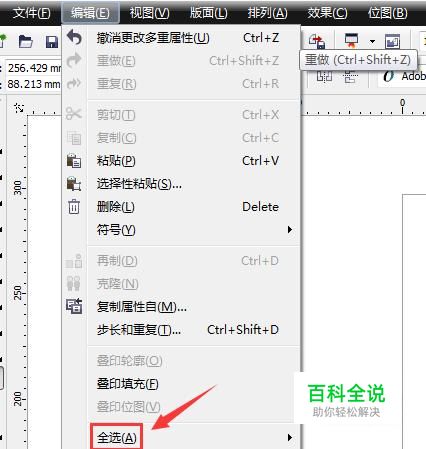
Task: Open the 视图(V) menu
Action: [x=149, y=13]
